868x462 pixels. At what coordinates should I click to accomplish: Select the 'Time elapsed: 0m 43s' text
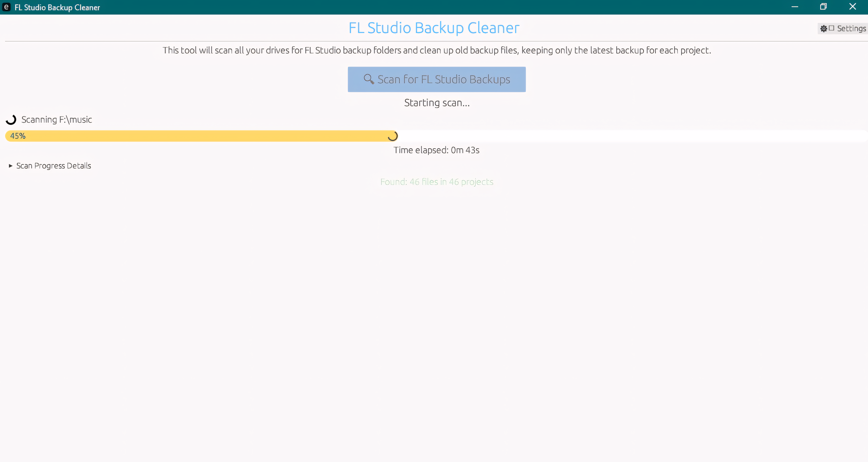436,150
